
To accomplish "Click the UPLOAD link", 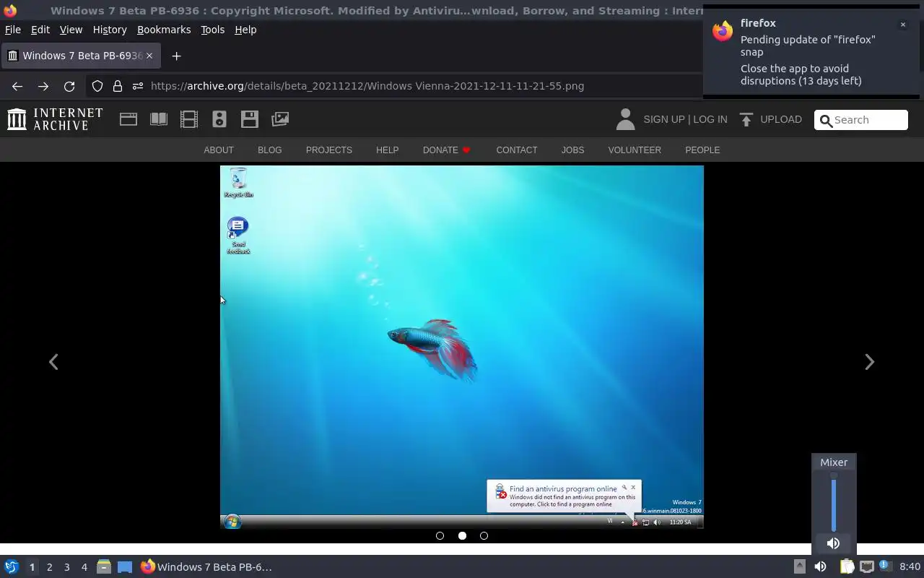I will [781, 119].
